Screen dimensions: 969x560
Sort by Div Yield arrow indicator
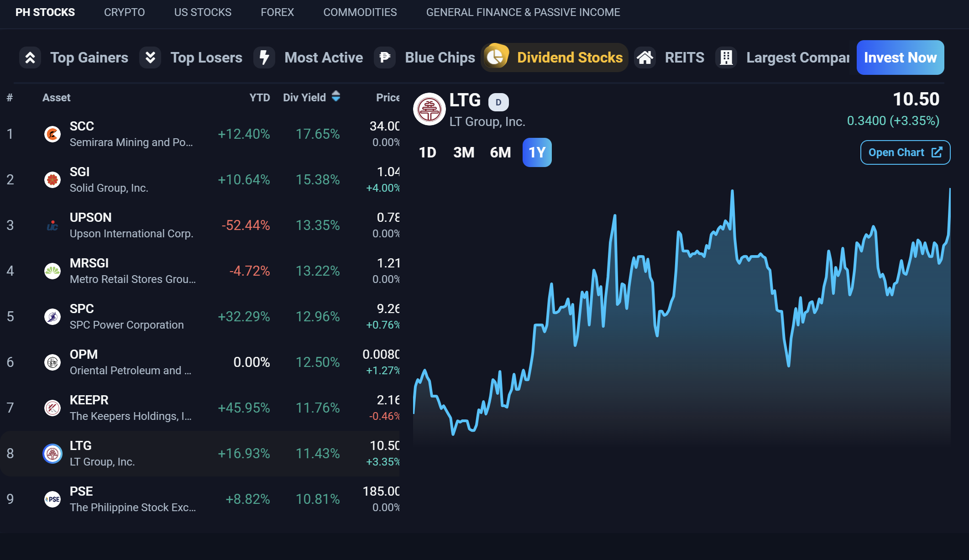click(336, 96)
